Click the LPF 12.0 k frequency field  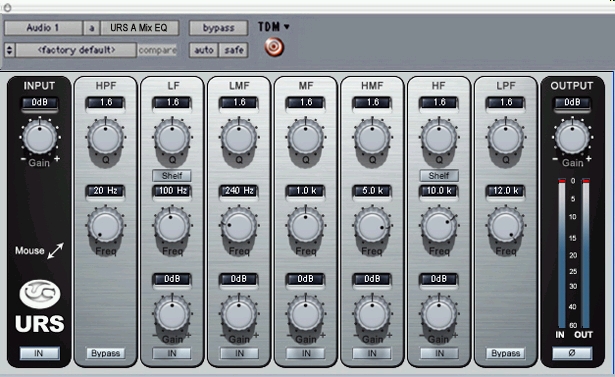(x=506, y=191)
